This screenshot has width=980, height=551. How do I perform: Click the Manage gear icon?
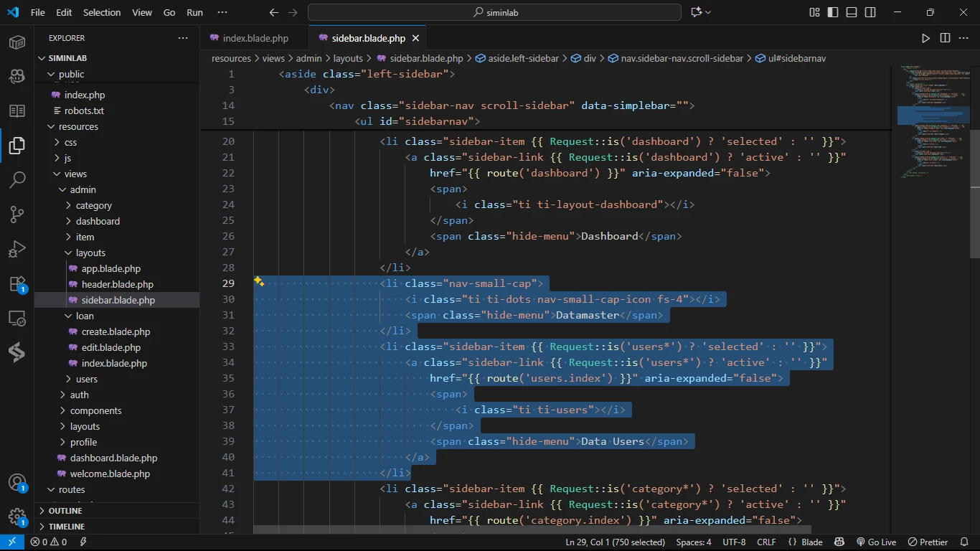coord(17,517)
